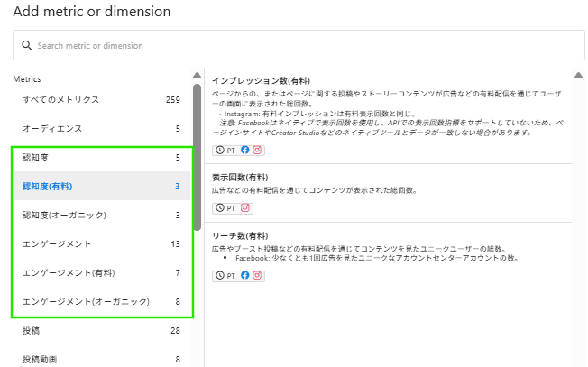The height and width of the screenshot is (367, 588).
Task: Select the 認知度 category with 5 metrics
Action: [x=38, y=157]
